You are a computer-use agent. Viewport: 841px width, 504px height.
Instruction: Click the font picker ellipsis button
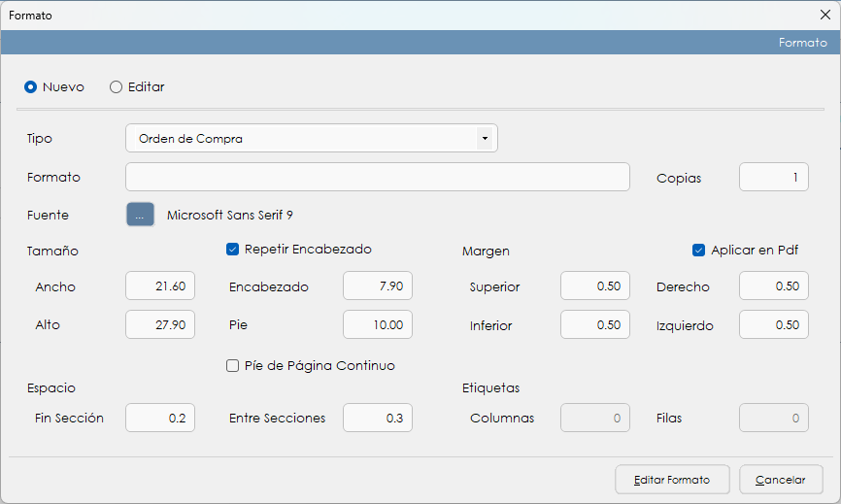point(140,215)
